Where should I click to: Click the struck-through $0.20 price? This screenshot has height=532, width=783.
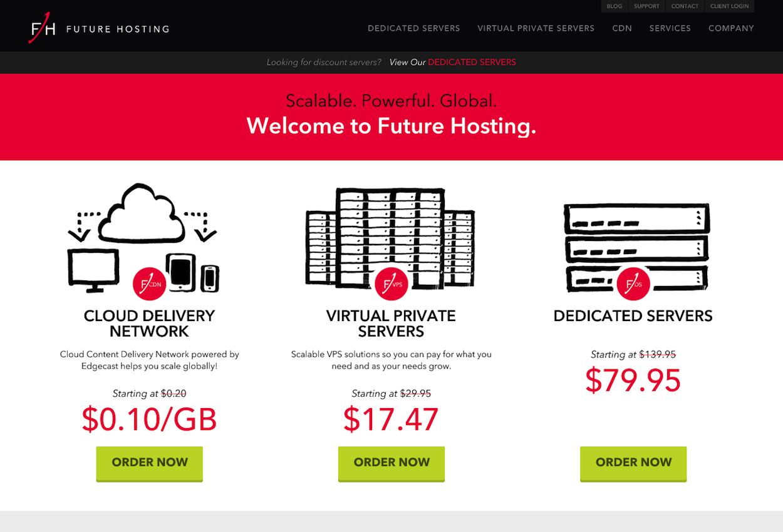tap(174, 394)
